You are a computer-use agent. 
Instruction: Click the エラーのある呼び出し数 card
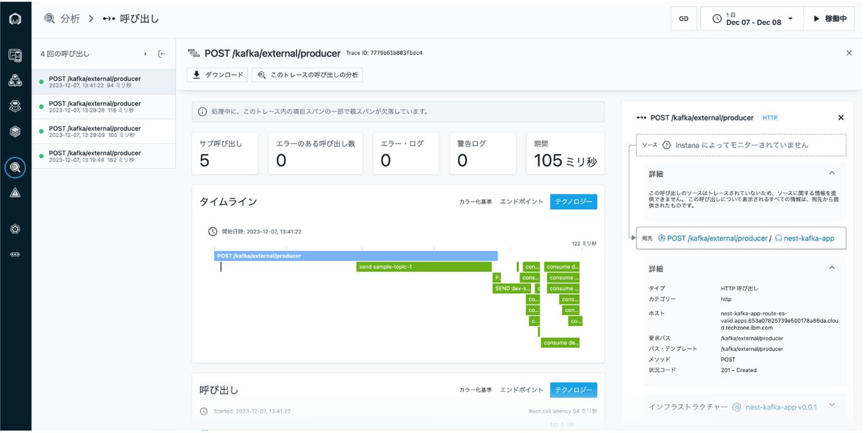pyautogui.click(x=315, y=153)
